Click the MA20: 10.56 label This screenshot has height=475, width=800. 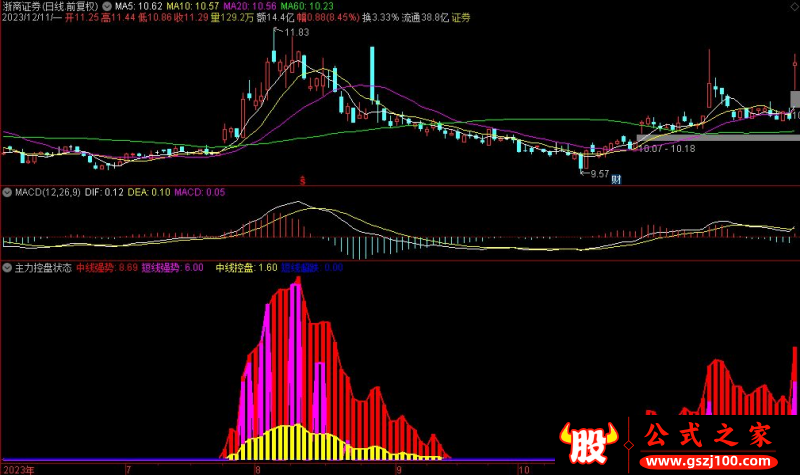click(249, 7)
